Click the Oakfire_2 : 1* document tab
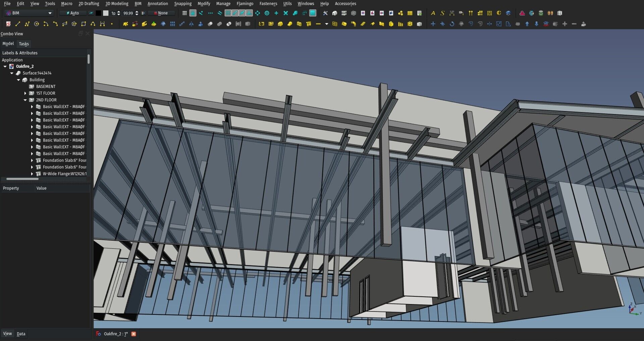This screenshot has width=644, height=341. pyautogui.click(x=115, y=334)
